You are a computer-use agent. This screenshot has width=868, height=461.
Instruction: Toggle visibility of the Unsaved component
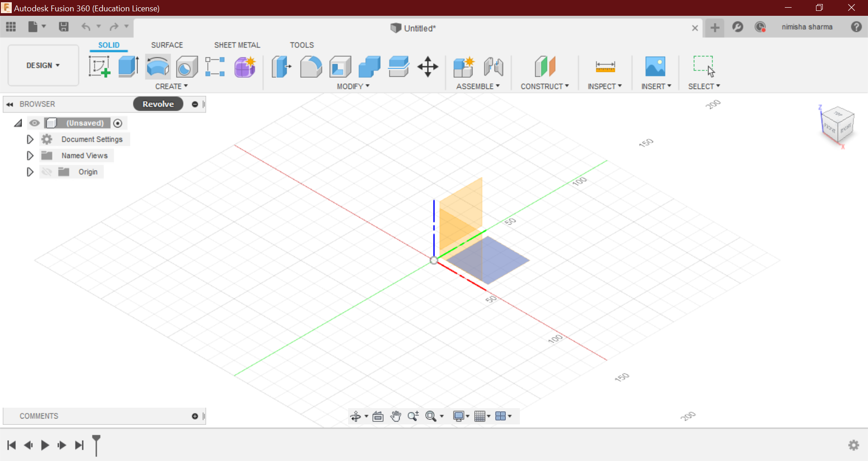(x=34, y=123)
